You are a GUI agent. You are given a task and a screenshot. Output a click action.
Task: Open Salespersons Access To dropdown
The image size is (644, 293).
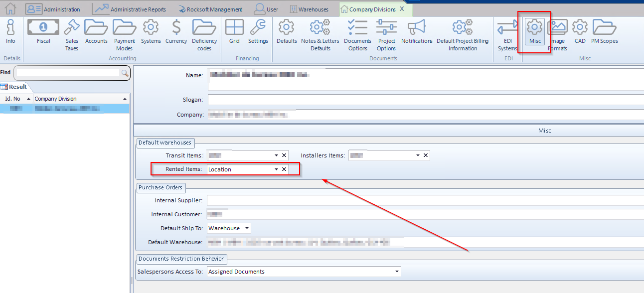(x=397, y=272)
